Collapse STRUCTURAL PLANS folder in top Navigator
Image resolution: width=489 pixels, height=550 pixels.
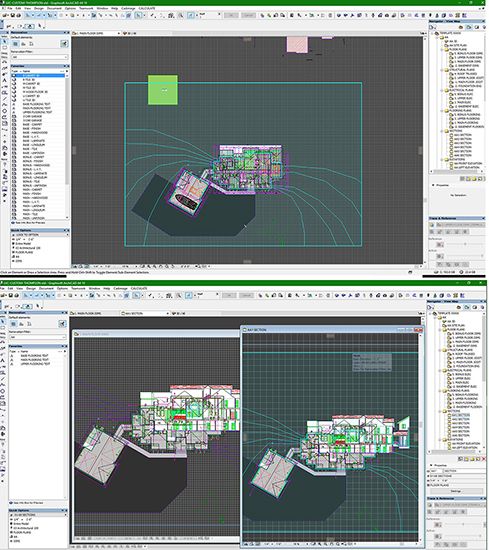(x=442, y=70)
